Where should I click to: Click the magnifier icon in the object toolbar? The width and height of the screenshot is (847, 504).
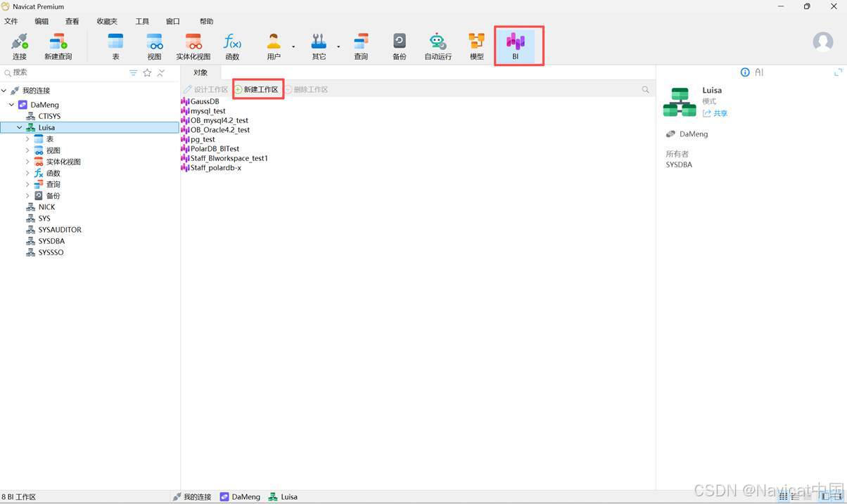[646, 89]
